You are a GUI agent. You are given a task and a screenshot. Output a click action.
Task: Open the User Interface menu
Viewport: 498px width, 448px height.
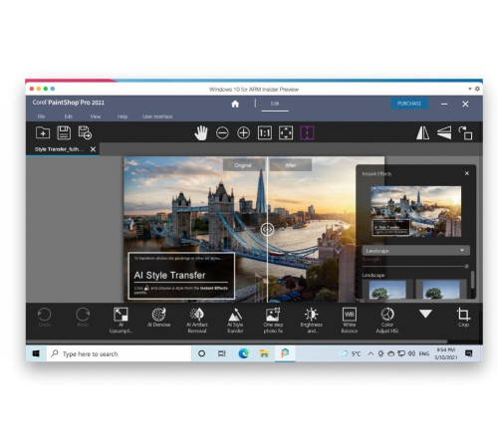[157, 116]
